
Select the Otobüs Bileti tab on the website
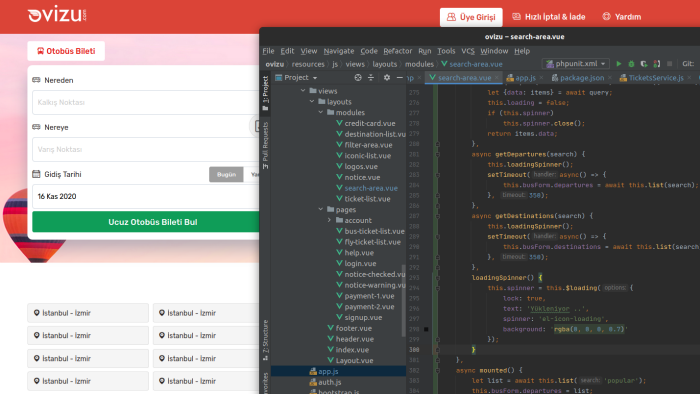point(66,51)
